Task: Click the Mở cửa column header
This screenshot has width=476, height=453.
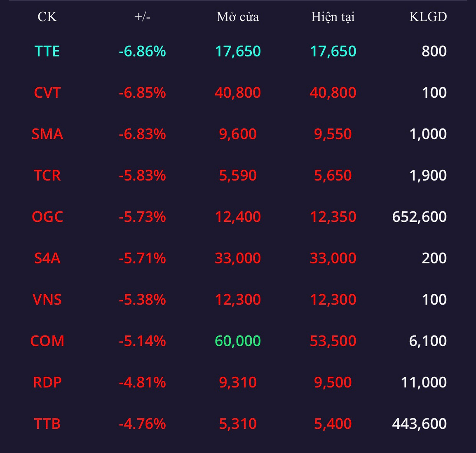Action: click(237, 16)
